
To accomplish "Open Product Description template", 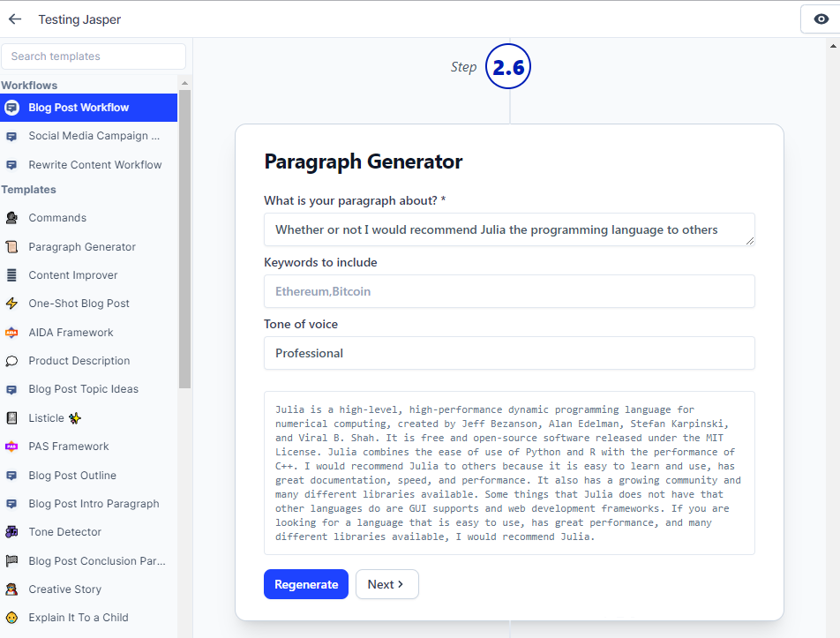I will 79,361.
